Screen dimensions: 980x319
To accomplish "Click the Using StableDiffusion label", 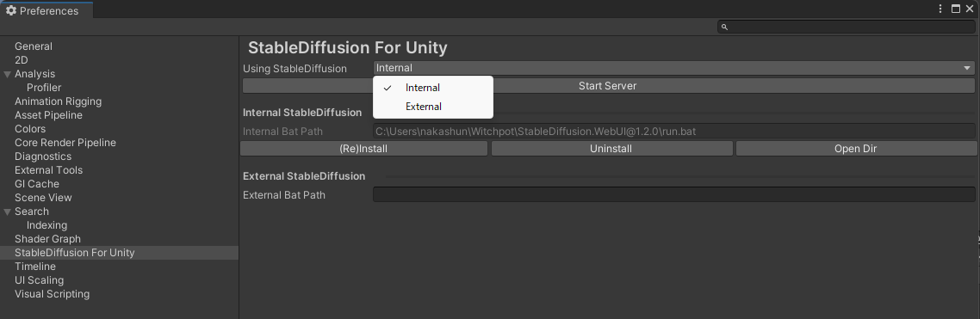I will point(295,69).
